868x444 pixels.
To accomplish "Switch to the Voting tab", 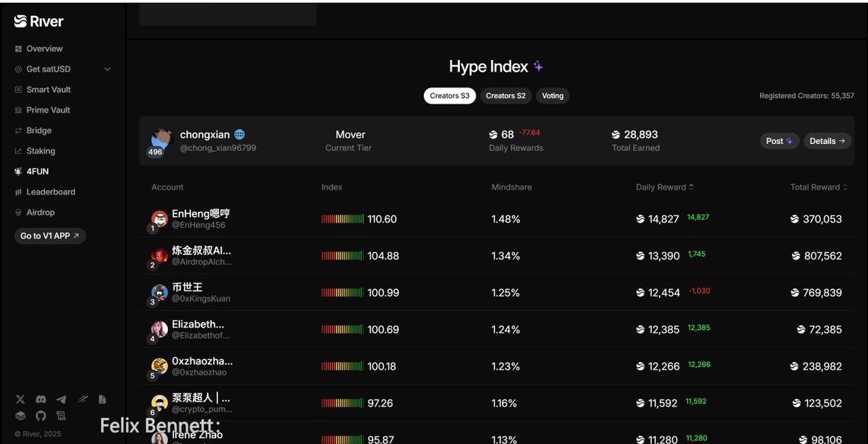I will 553,95.
